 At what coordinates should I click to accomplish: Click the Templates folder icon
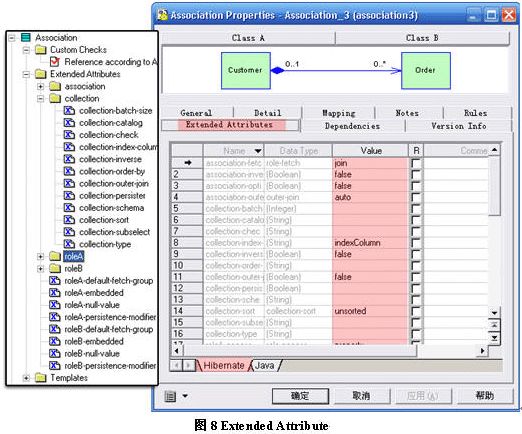click(40, 378)
